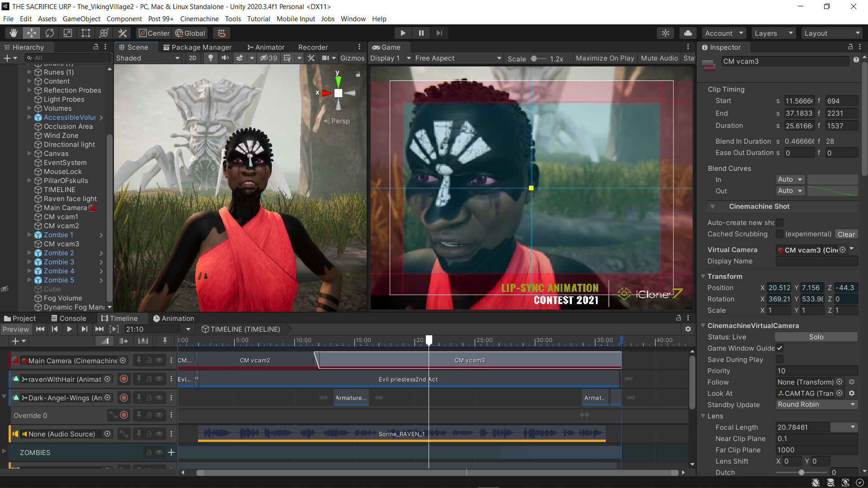868x488 pixels.
Task: Enable Save During Play checkbox
Action: click(x=780, y=359)
